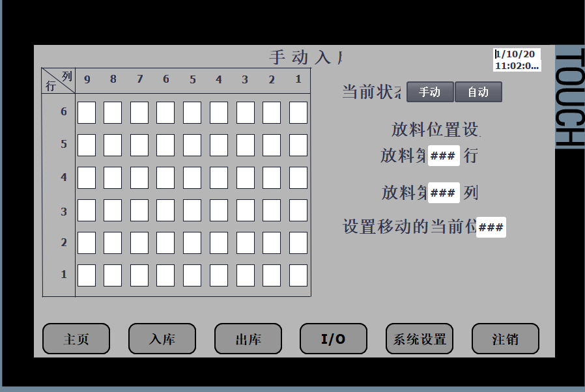Select grid cell at row 5 column 2

(x=272, y=145)
